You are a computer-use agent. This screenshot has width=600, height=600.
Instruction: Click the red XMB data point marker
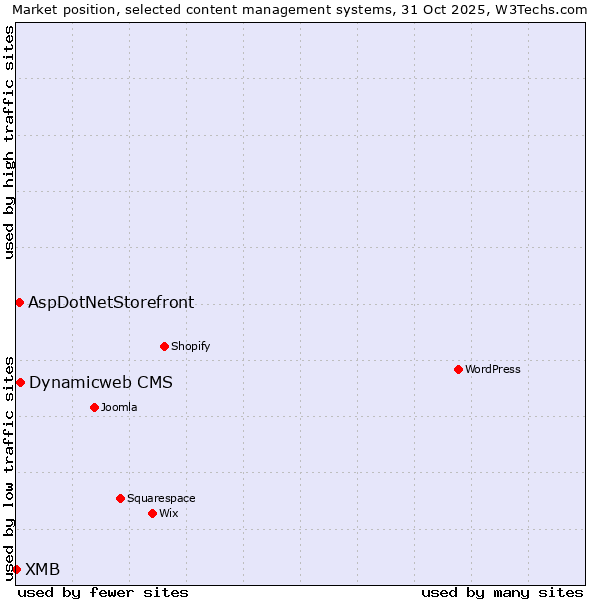point(16,569)
